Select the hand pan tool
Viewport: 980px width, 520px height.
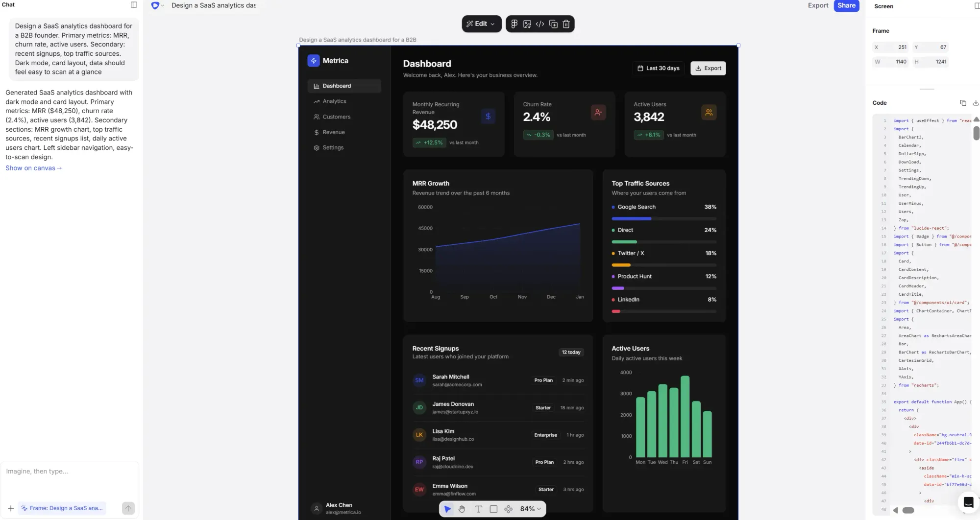[461, 509]
